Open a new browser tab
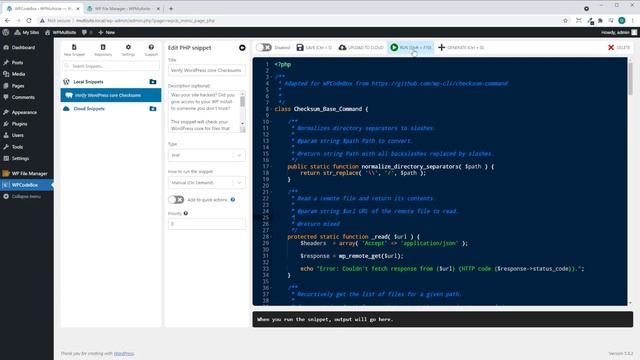This screenshot has width=640, height=360. (x=171, y=8)
